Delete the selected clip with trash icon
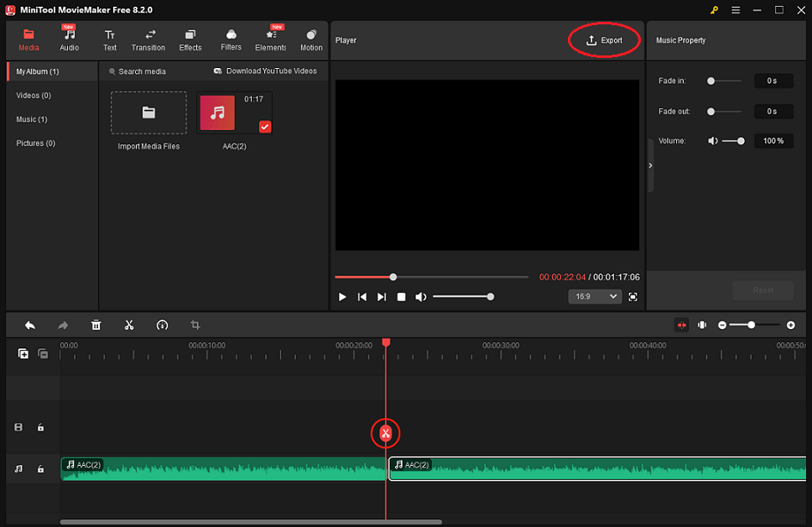This screenshot has width=812, height=527. tap(96, 326)
